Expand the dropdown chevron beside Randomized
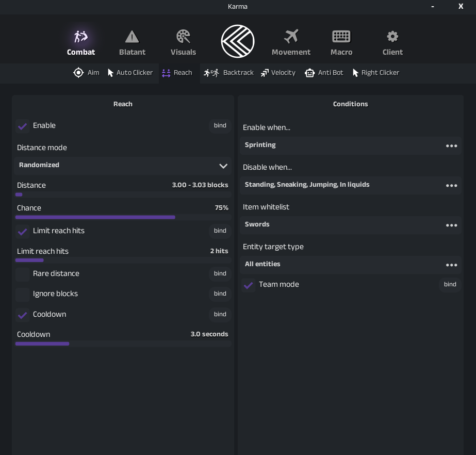Image resolution: width=476 pixels, height=455 pixels. tap(223, 166)
